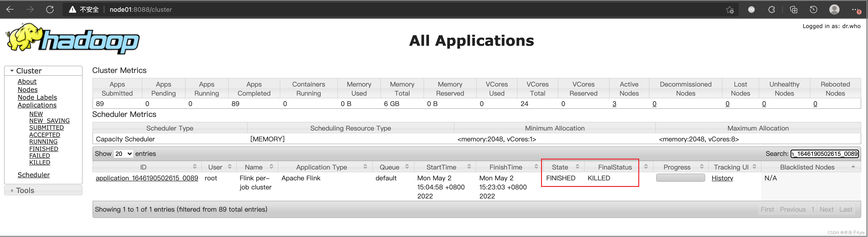Select results page 1

pyautogui.click(x=813, y=209)
